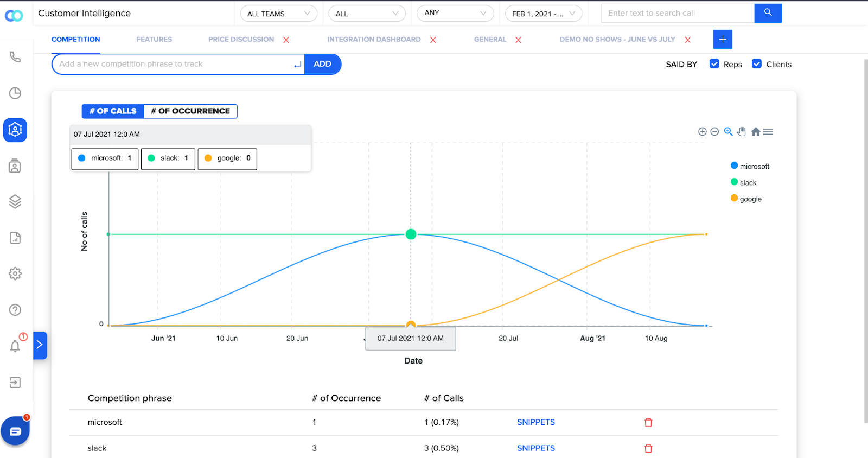
Task: Reset chart zoom with home icon
Action: (x=756, y=132)
